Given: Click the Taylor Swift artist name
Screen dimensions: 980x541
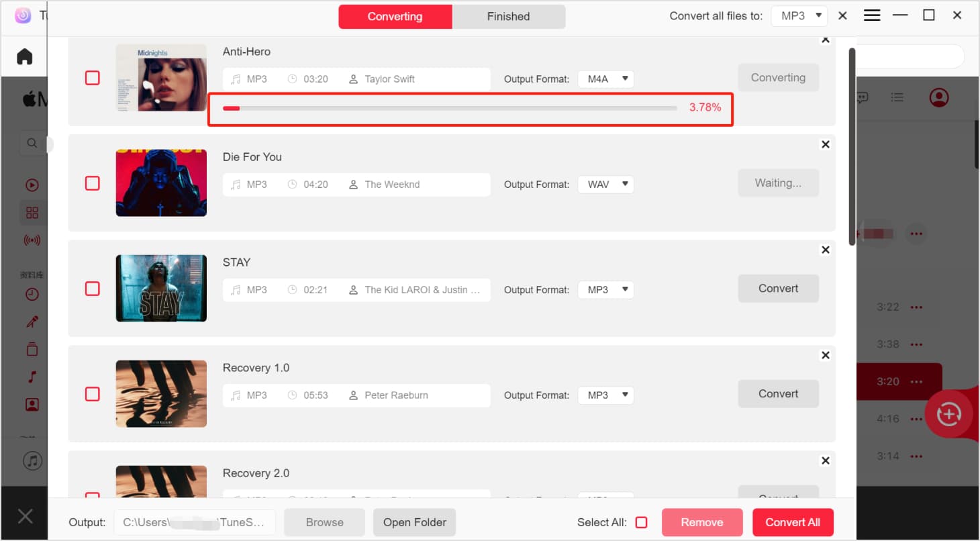Looking at the screenshot, I should tap(389, 79).
